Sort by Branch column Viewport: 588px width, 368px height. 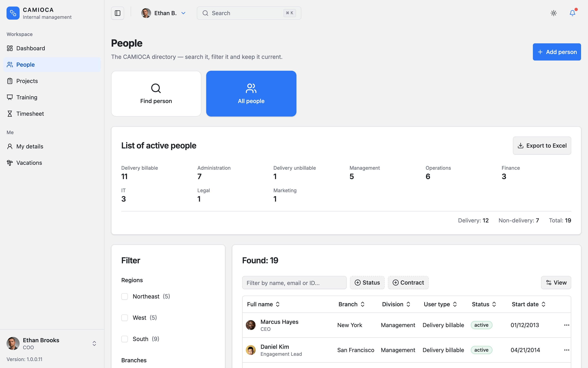pyautogui.click(x=351, y=304)
